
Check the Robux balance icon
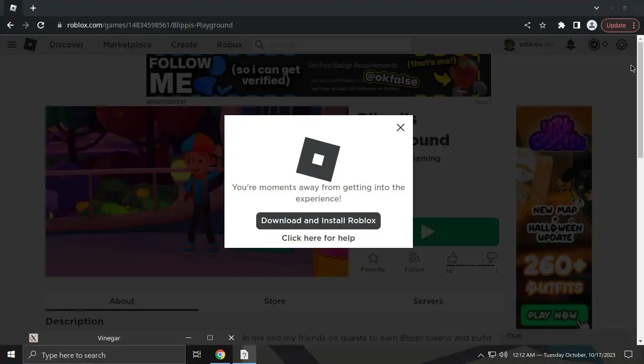pos(594,45)
